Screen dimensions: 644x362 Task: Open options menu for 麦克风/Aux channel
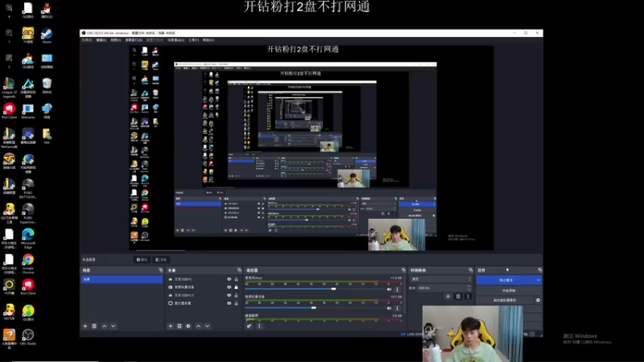tap(397, 290)
